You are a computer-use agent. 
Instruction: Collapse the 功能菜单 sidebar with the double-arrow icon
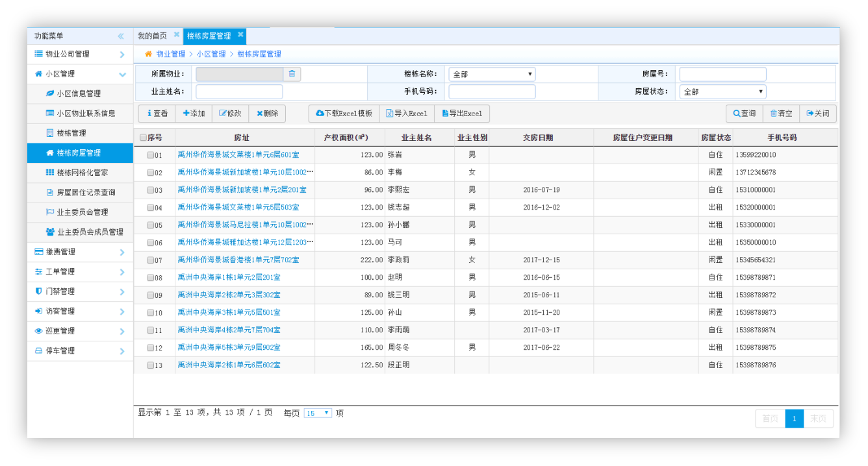coord(121,36)
